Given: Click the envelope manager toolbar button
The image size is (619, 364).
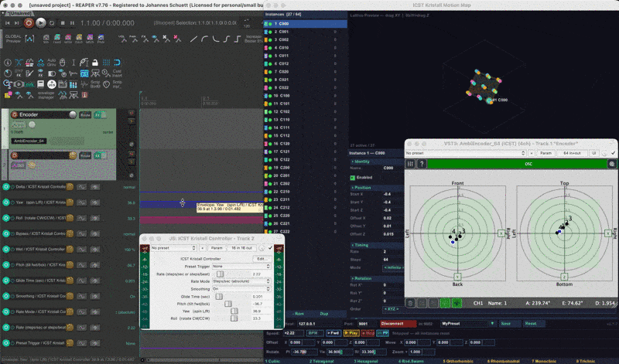Looking at the screenshot, I should point(46,94).
